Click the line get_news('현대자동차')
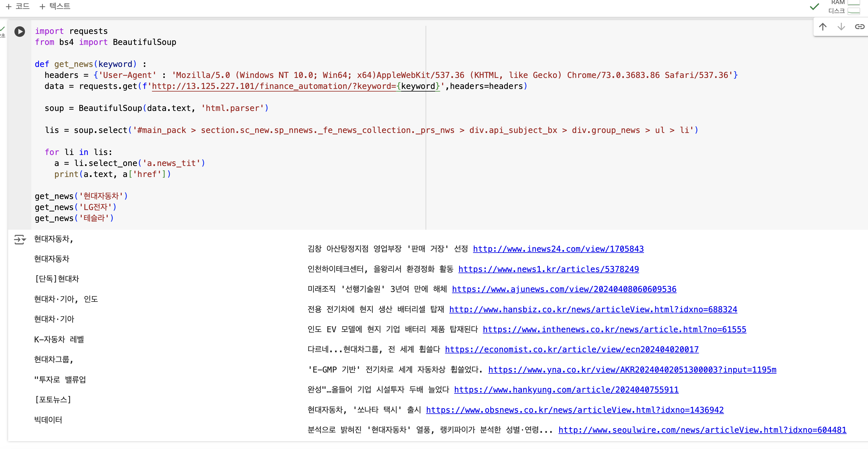Viewport: 868px width, 449px height. 81,196
